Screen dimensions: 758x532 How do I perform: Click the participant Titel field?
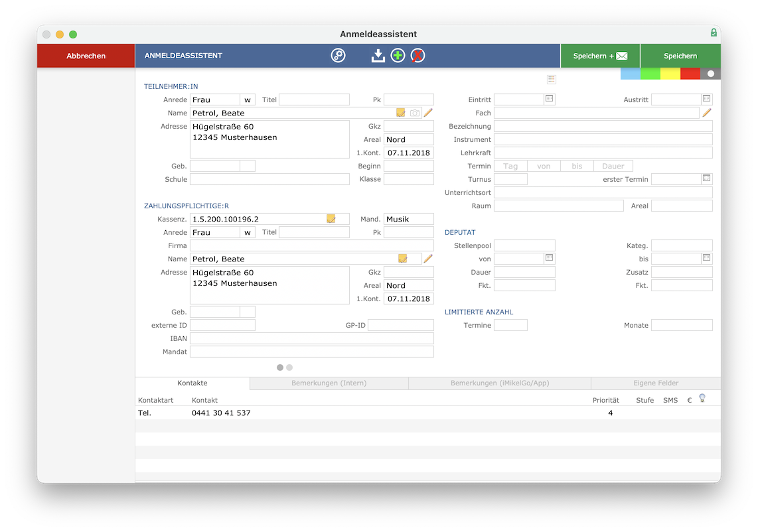coord(314,100)
